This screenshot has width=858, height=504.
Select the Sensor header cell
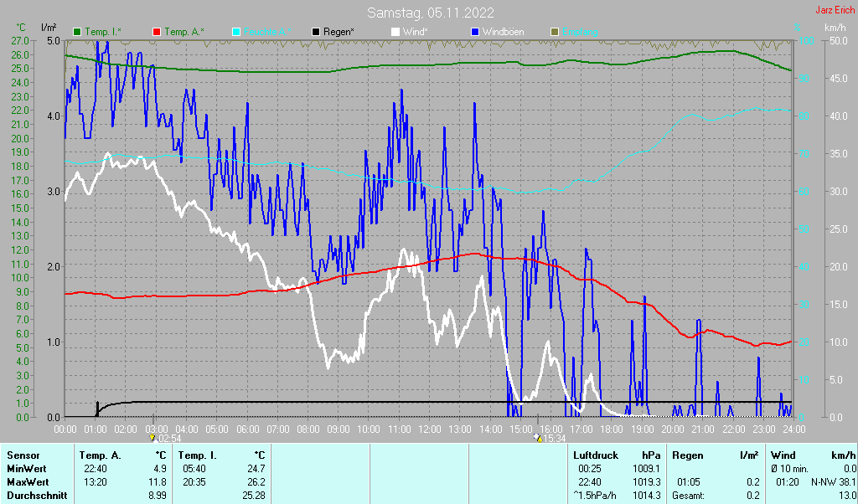[x=23, y=455]
